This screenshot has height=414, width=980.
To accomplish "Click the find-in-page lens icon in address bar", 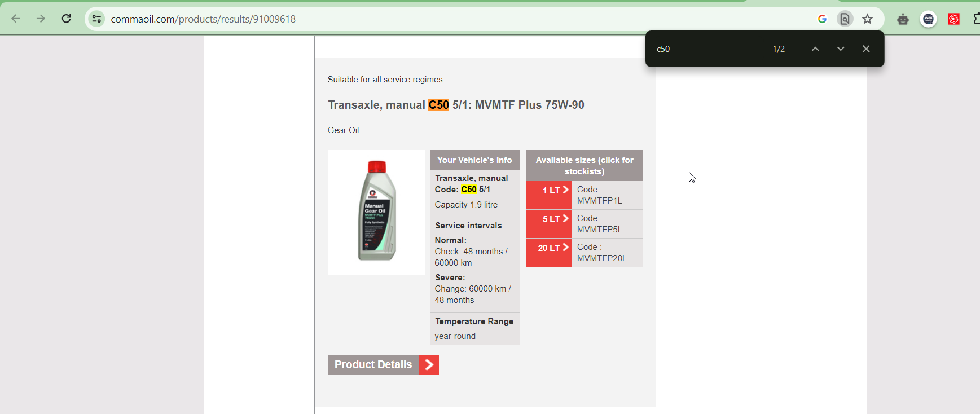I will [x=845, y=19].
